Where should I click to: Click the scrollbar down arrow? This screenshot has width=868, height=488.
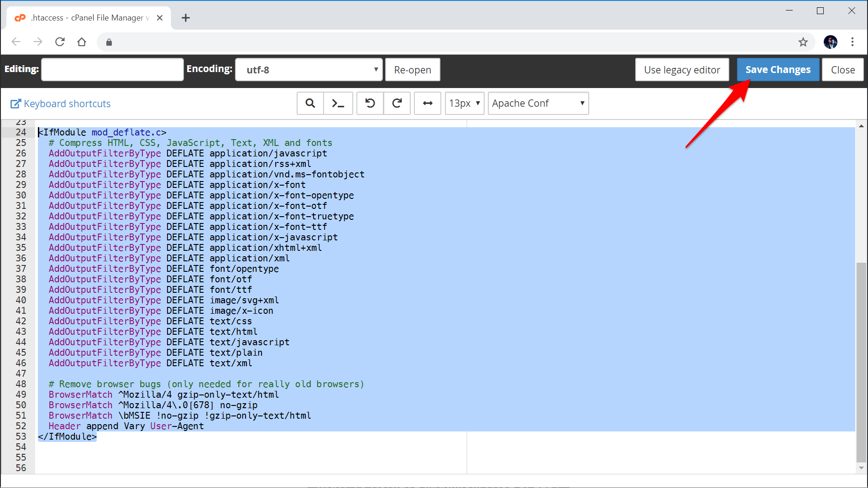coord(861,468)
